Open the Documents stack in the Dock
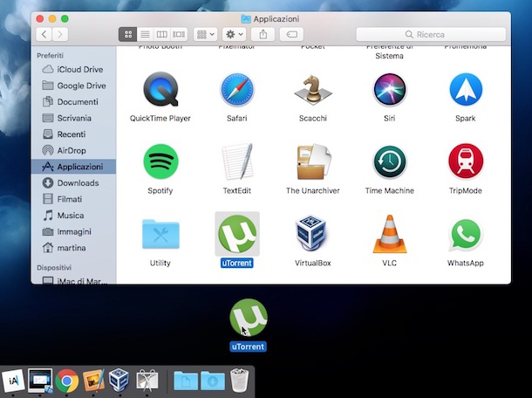 click(x=186, y=381)
